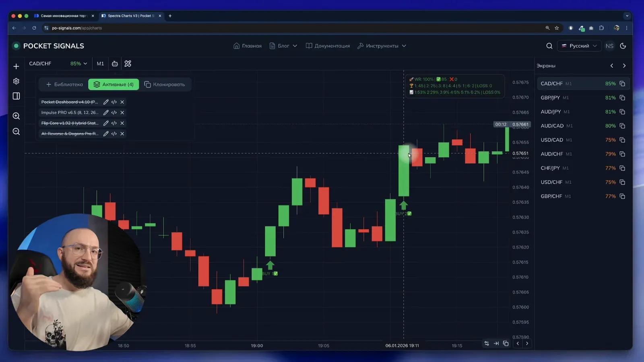Open the NS user avatar menu

(609, 46)
